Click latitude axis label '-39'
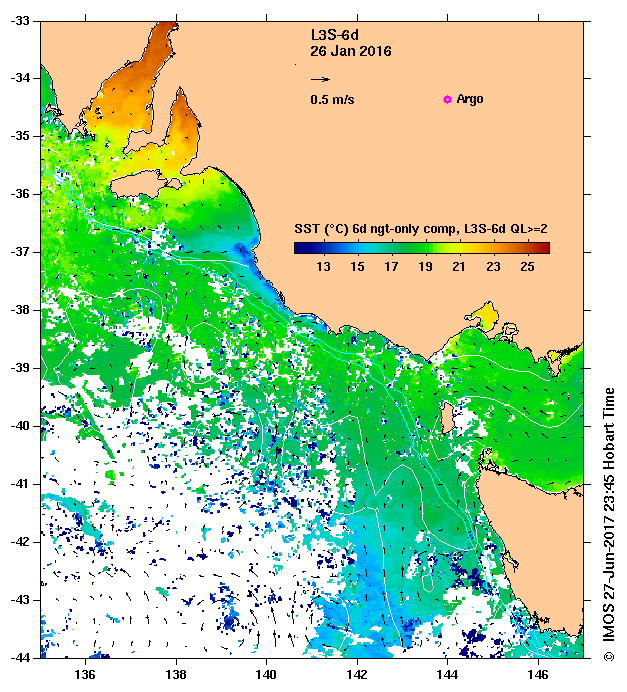The height and width of the screenshot is (692, 627). click(x=20, y=368)
